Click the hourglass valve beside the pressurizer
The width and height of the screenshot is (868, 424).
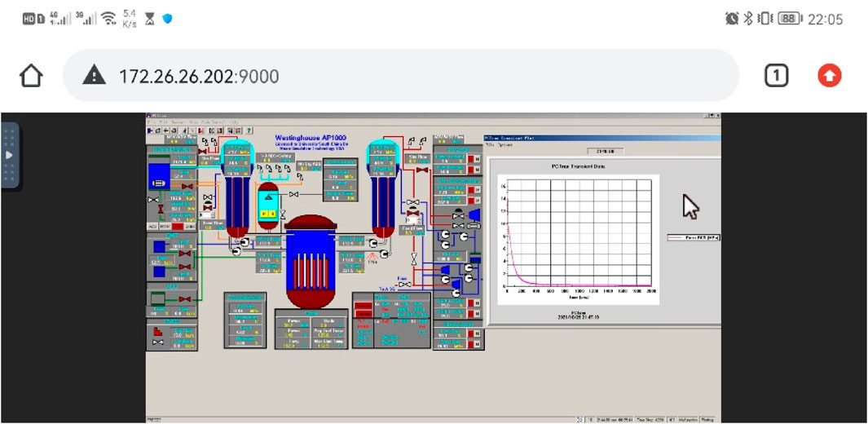(283, 214)
